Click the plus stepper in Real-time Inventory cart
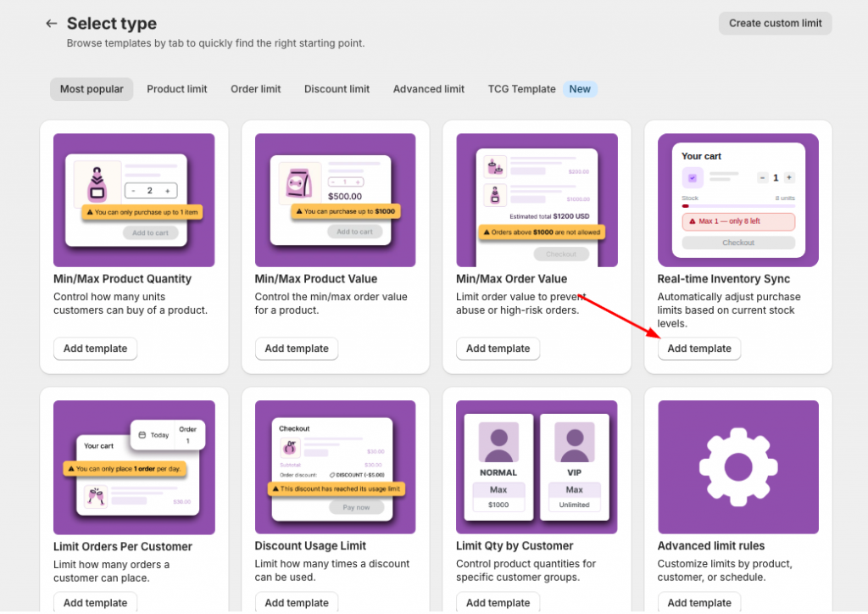Screen dimensions: 868x614 [789, 177]
